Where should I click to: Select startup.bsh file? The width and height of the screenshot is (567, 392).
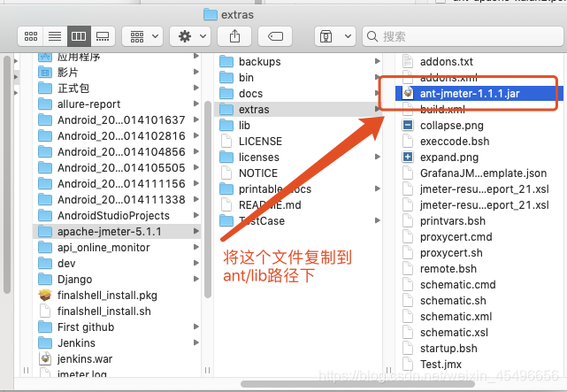click(x=479, y=348)
